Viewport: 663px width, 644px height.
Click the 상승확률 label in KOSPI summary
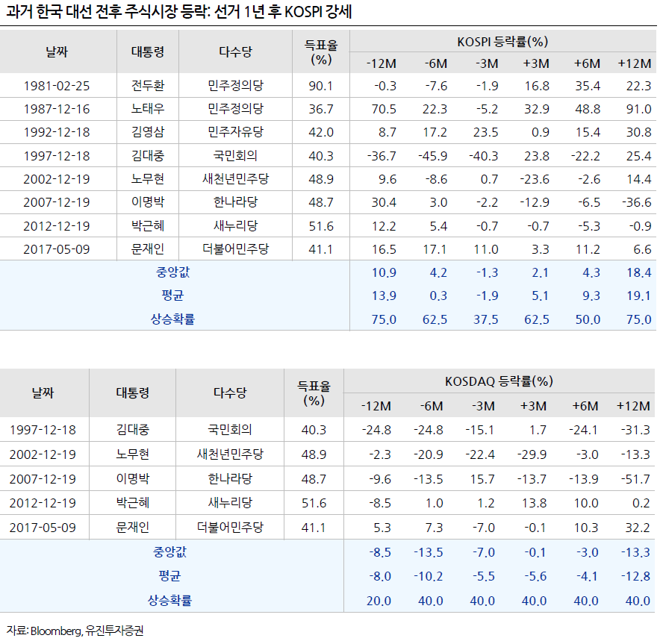pos(173,319)
